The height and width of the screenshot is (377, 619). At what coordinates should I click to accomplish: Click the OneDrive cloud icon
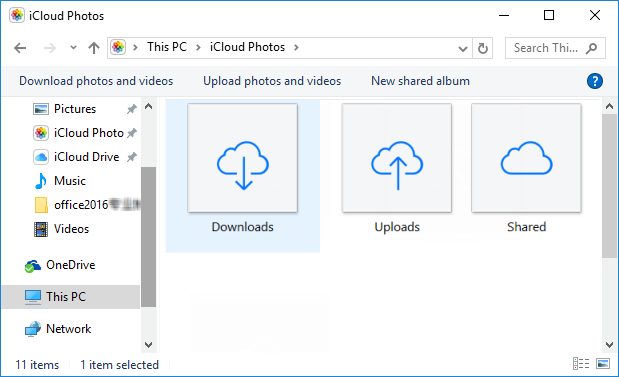click(x=32, y=266)
